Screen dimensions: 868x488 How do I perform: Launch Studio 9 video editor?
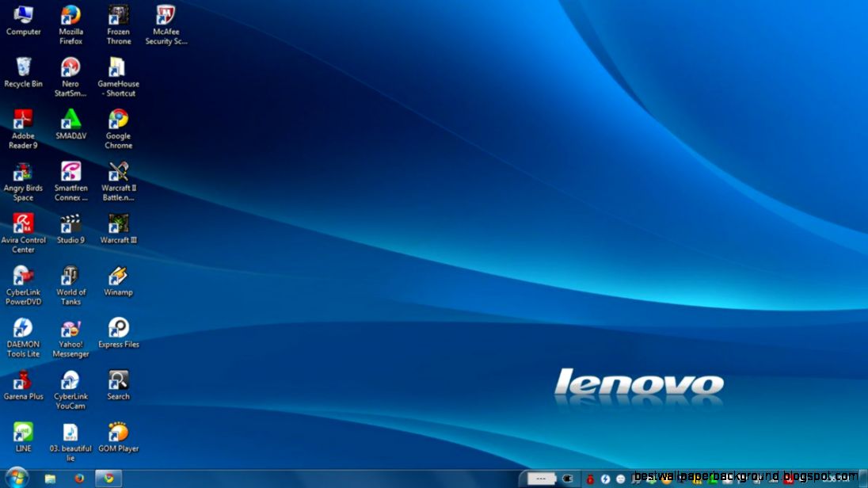click(x=70, y=229)
